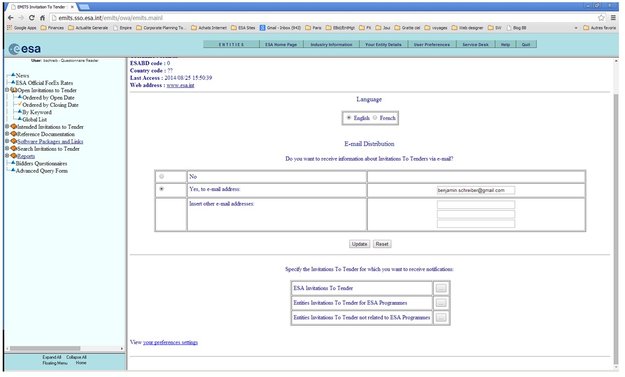
Task: Click the triangle icon beside Global List
Action: pos(20,119)
